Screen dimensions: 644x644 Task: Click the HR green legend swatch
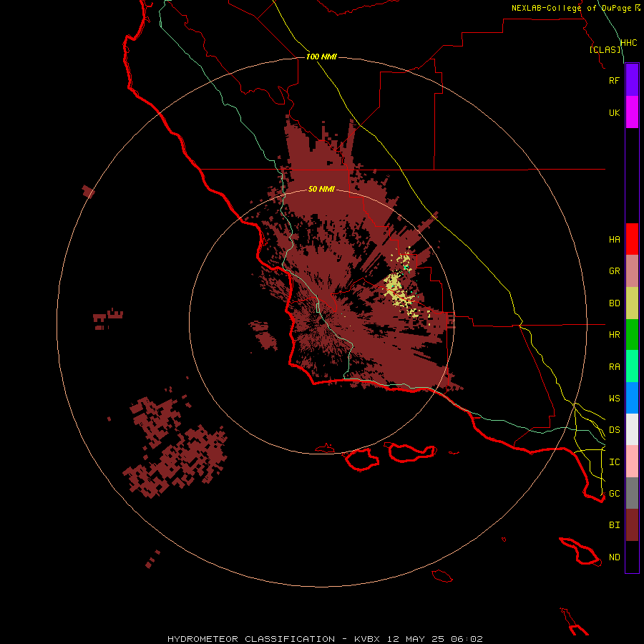coord(632,335)
